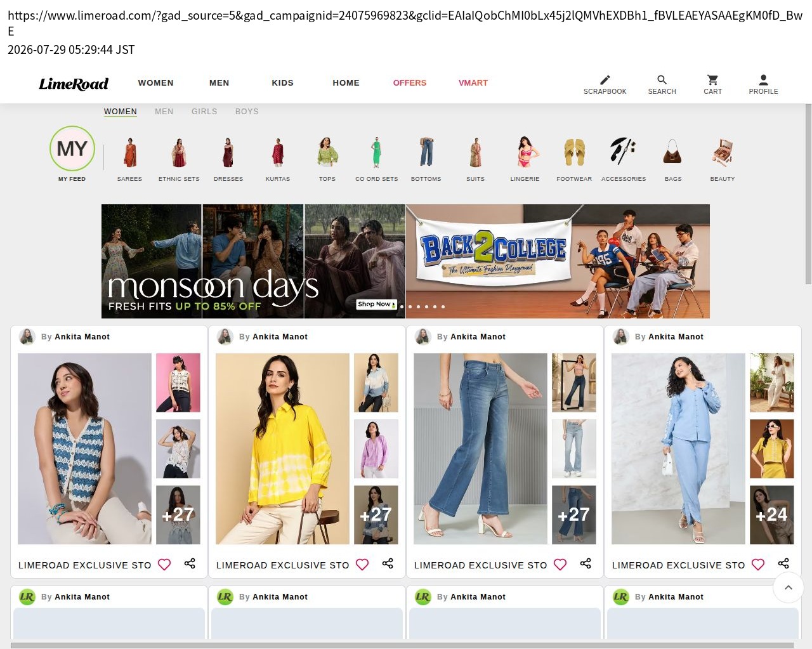Open the HOME top navigation menu
812x649 pixels.
coord(346,83)
